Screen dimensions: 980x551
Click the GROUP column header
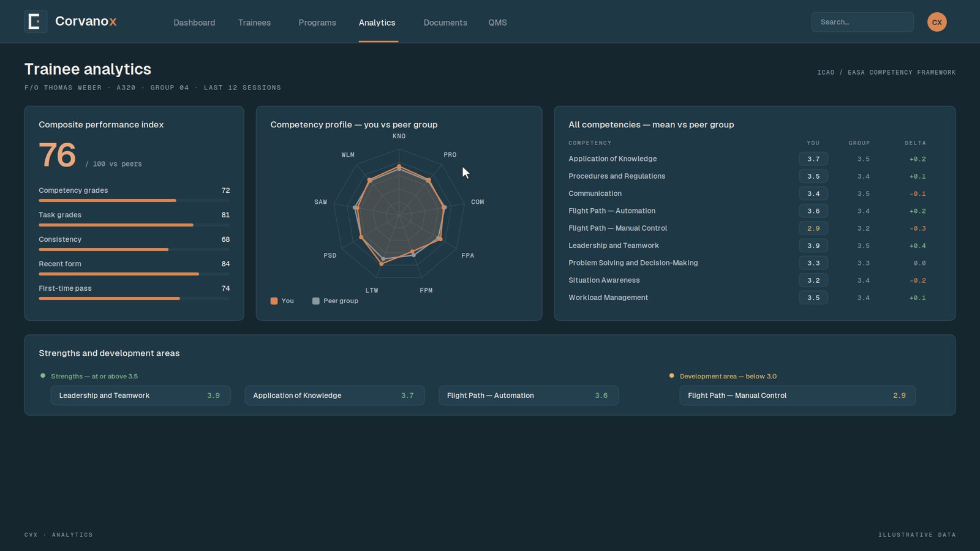pos(859,143)
